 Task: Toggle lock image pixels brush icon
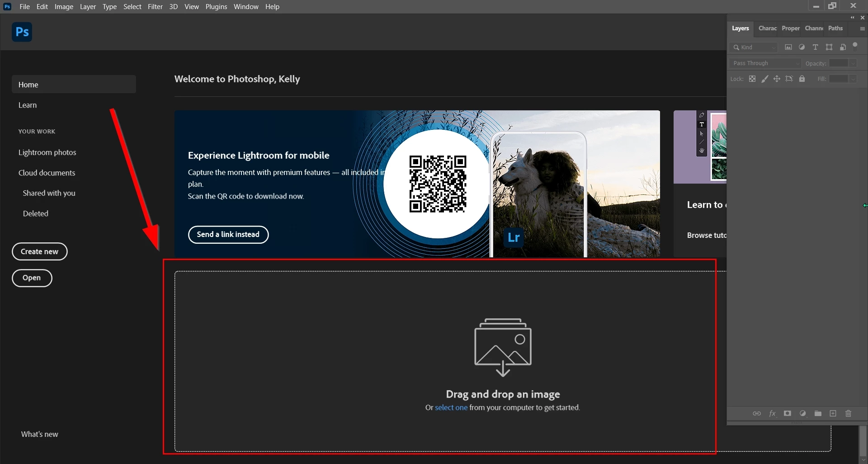click(x=764, y=79)
